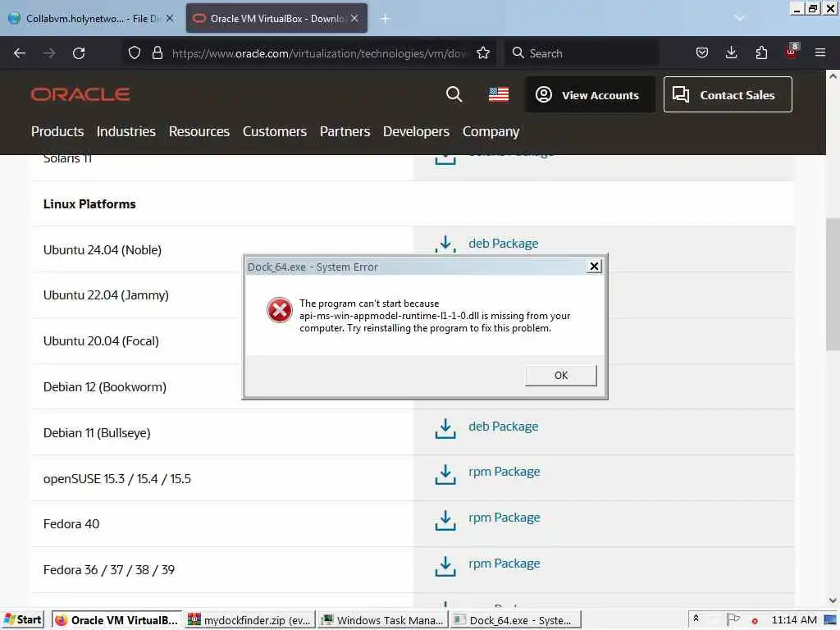Screen dimensions: 840x630
Task: Bookmark this page with the star icon
Action: (x=482, y=53)
